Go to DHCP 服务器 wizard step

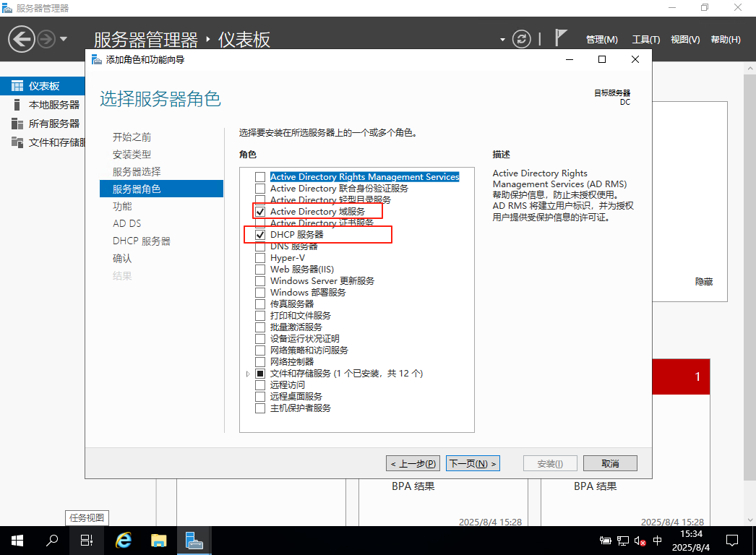point(141,241)
